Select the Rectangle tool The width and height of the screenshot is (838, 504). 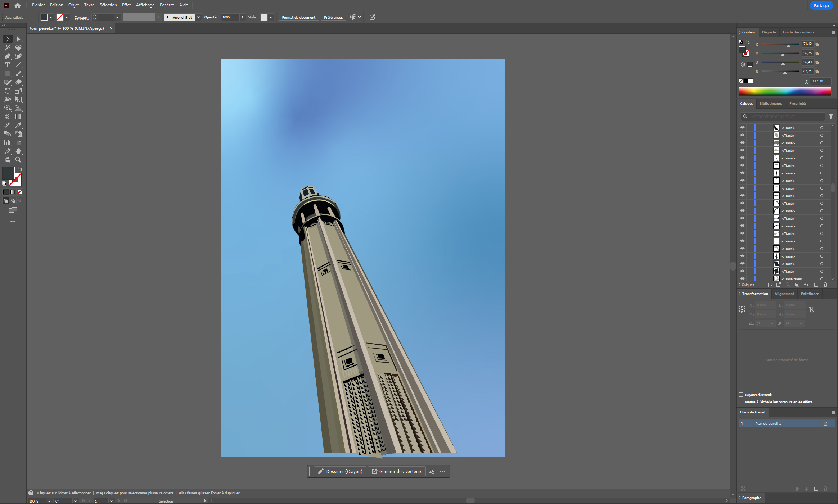7,74
